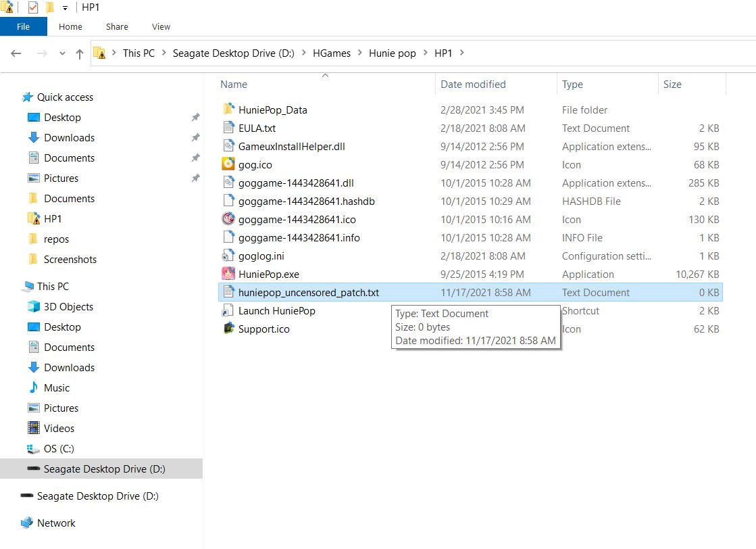
Task: Open the Customize Quick Access Toolbar dropdown
Action: 65,8
